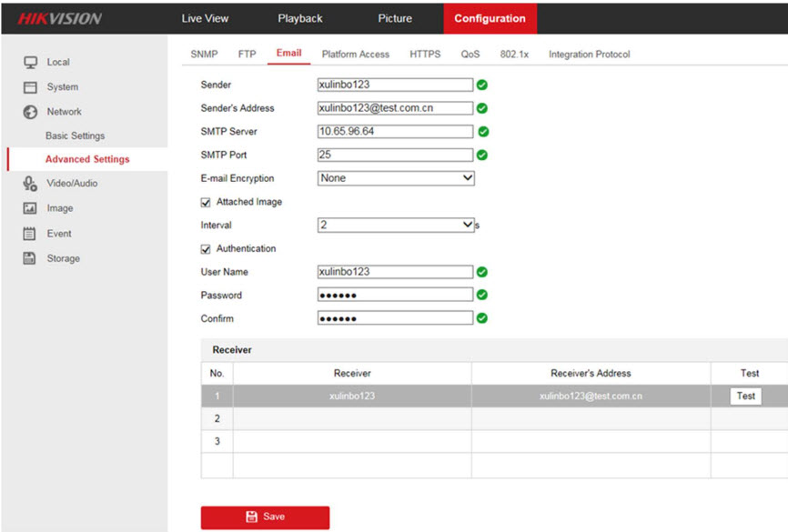Screen dimensions: 788x532
Task: Open the Playback menu tab
Action: 299,18
